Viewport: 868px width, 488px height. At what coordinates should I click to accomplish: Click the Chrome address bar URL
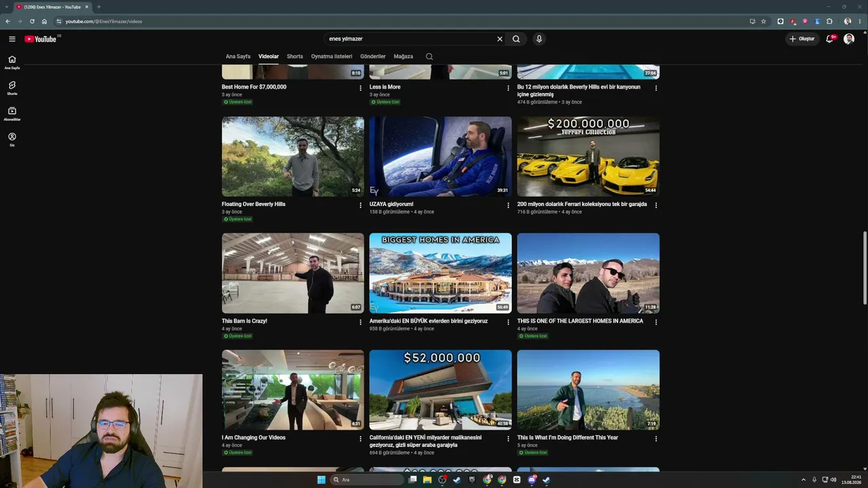pos(104,21)
